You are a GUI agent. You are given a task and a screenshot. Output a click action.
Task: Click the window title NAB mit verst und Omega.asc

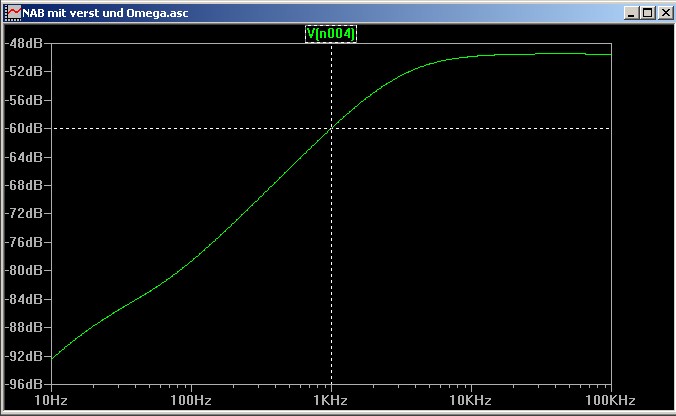pos(105,13)
